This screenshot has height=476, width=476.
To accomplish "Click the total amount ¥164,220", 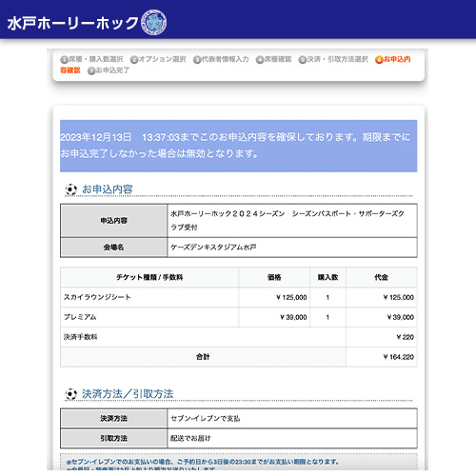I will pyautogui.click(x=399, y=357).
